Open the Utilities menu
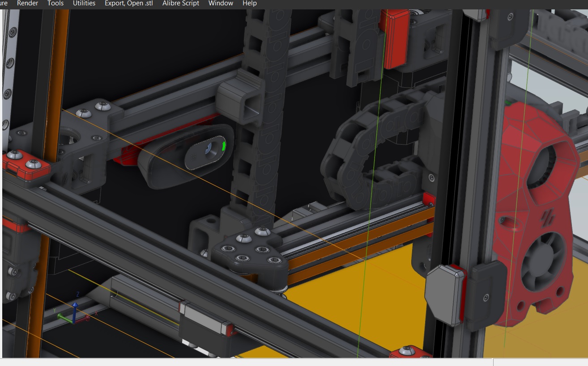This screenshot has width=588, height=366. click(x=84, y=3)
